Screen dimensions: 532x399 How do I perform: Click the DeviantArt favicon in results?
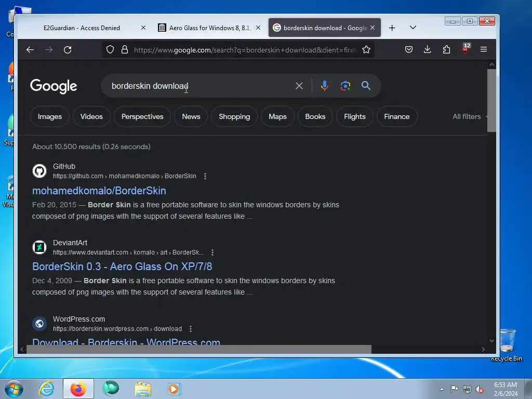tap(39, 247)
